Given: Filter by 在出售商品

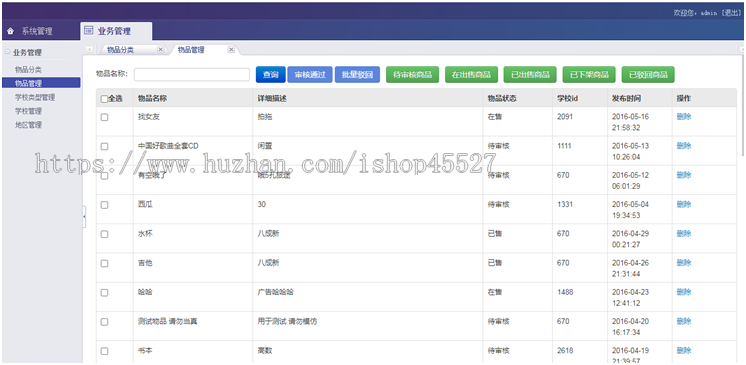Looking at the screenshot, I should click(x=471, y=75).
